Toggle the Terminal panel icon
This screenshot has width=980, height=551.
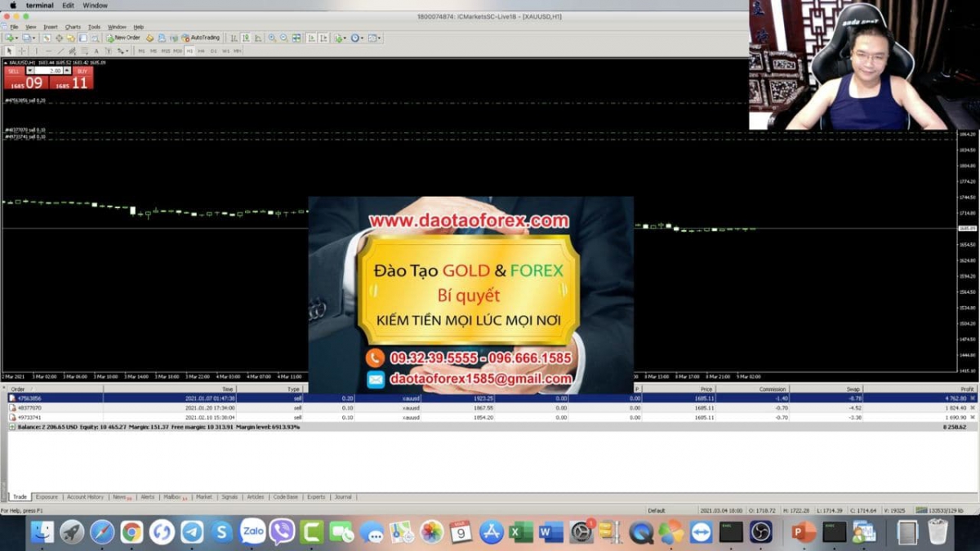point(83,38)
